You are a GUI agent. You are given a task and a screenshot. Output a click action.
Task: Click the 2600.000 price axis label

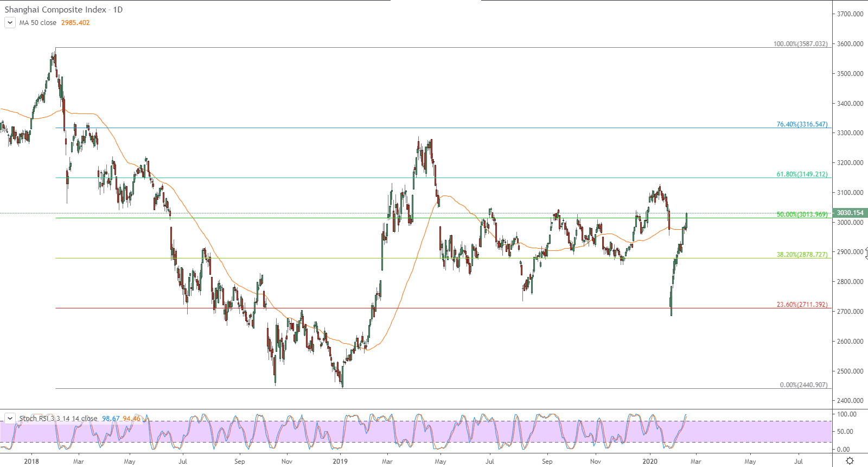[x=850, y=342]
